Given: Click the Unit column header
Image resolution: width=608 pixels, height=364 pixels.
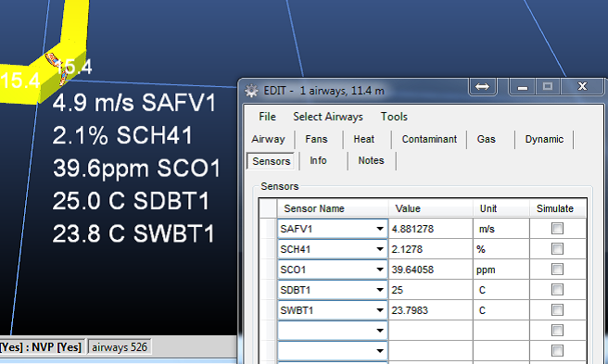Looking at the screenshot, I should (501, 208).
